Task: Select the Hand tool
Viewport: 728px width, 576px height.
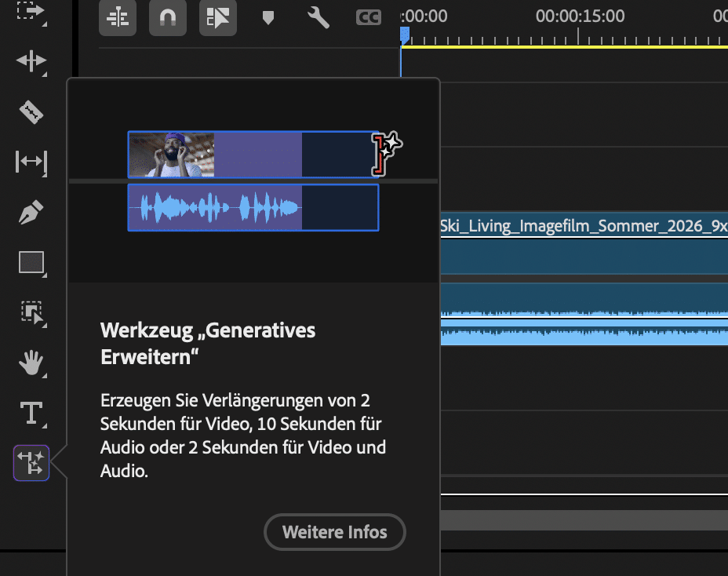Action: pyautogui.click(x=31, y=363)
